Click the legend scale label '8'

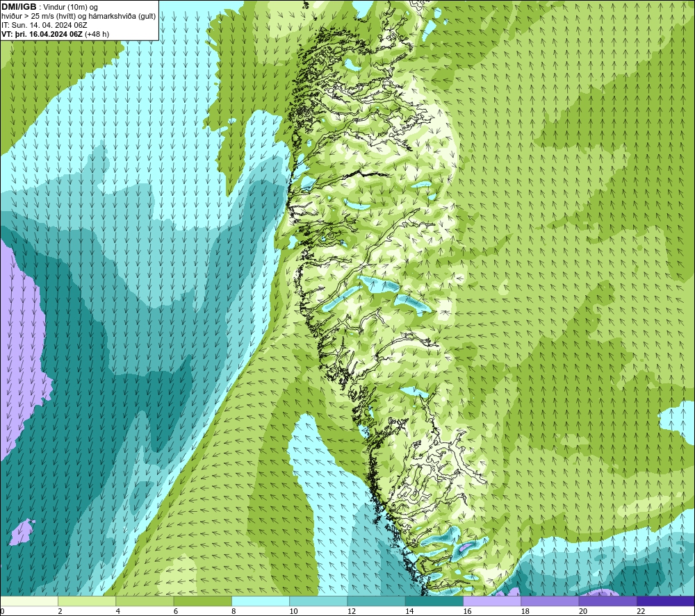(x=234, y=612)
